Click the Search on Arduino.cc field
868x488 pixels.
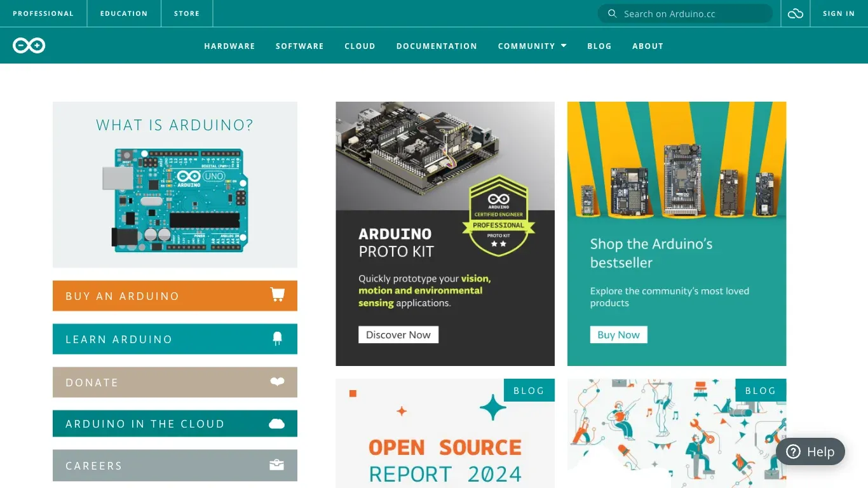[685, 13]
